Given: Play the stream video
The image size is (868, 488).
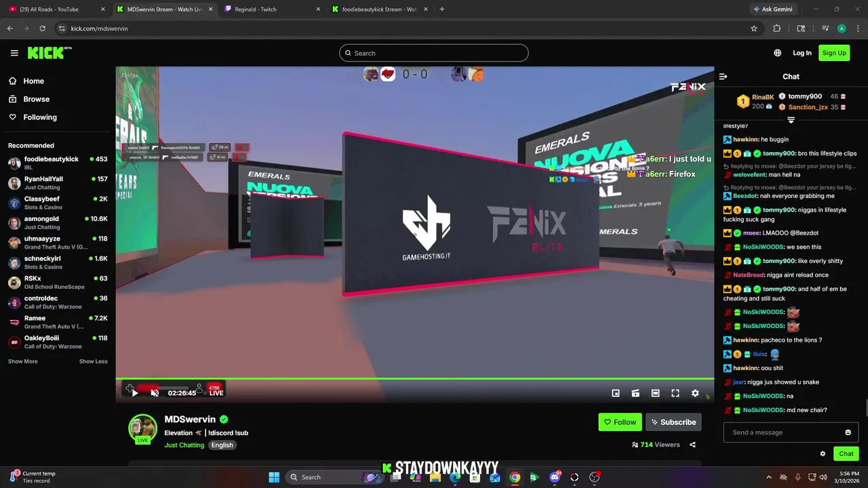Looking at the screenshot, I should [x=134, y=393].
